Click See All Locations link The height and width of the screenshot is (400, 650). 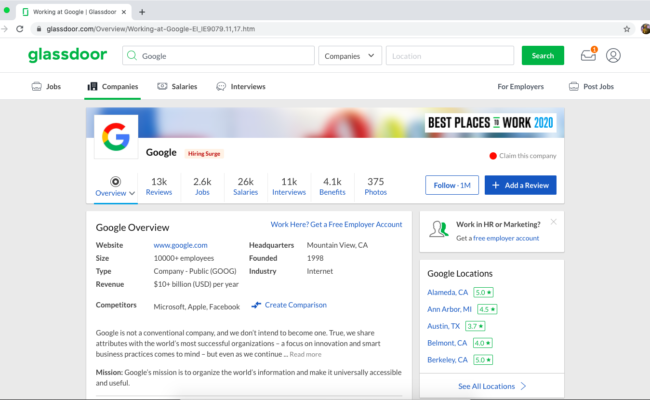click(486, 386)
